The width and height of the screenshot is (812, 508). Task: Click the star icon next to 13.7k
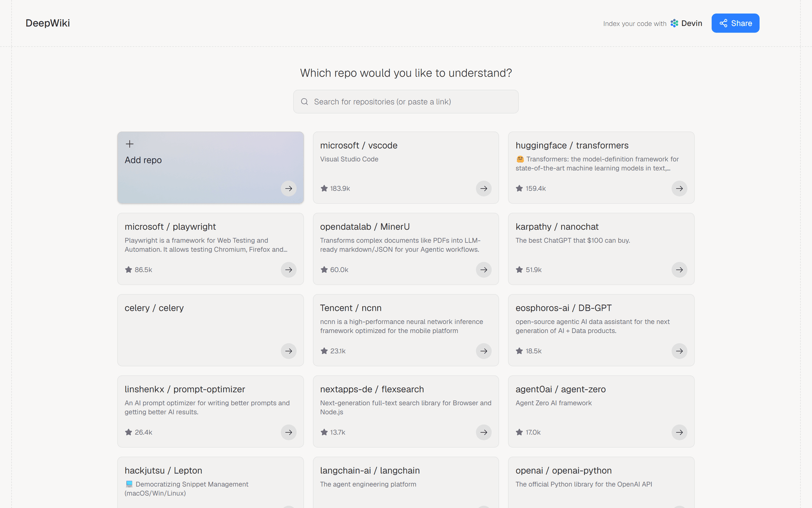pos(324,432)
